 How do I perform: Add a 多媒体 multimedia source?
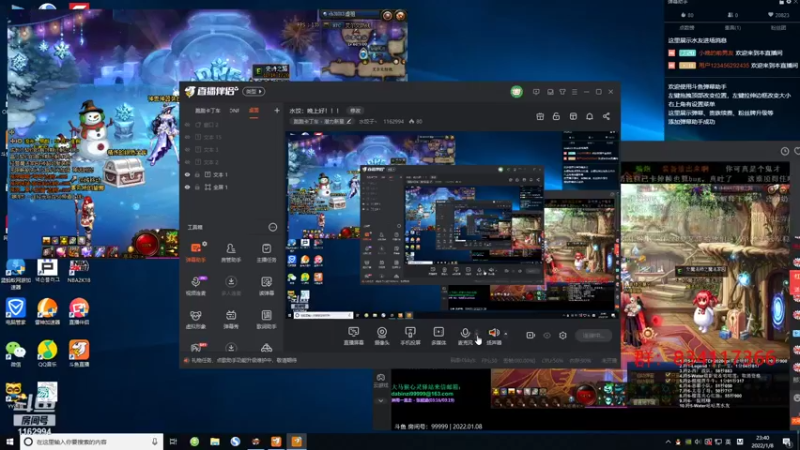(438, 336)
